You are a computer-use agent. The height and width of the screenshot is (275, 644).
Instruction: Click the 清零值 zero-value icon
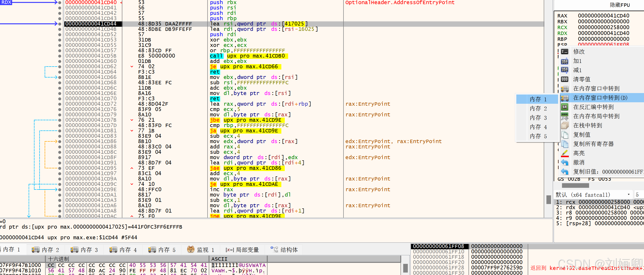click(x=564, y=79)
